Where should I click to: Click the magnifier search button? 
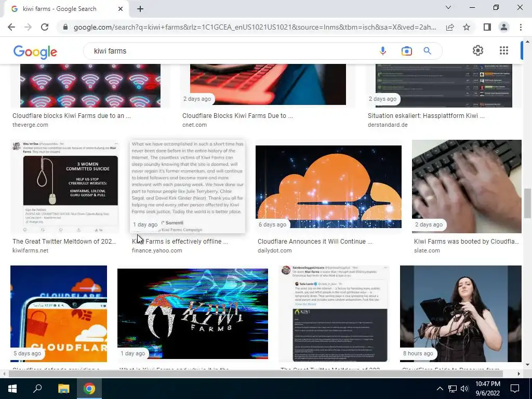[x=427, y=51]
